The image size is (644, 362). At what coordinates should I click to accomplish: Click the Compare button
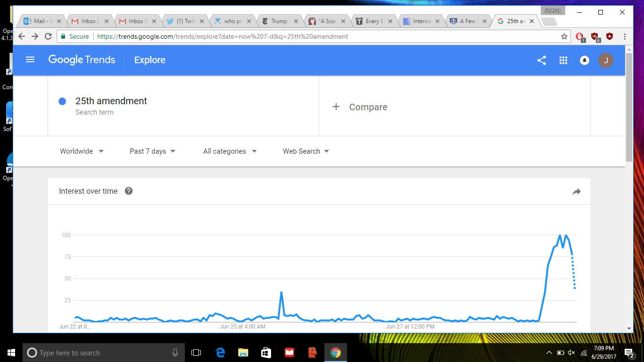(x=360, y=107)
